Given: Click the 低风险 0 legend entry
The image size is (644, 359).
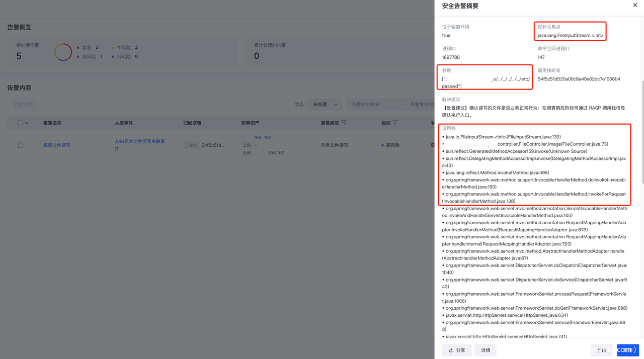Looking at the screenshot, I should [124, 56].
